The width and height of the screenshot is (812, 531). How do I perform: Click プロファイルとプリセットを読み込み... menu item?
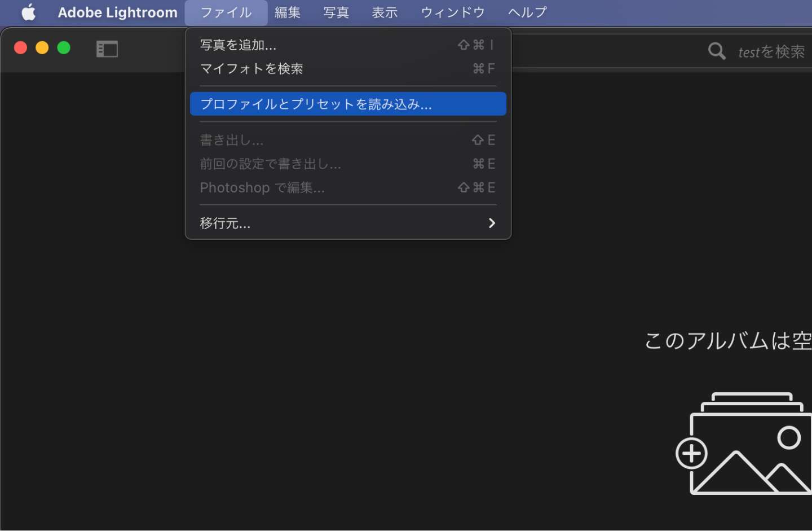[x=348, y=104]
